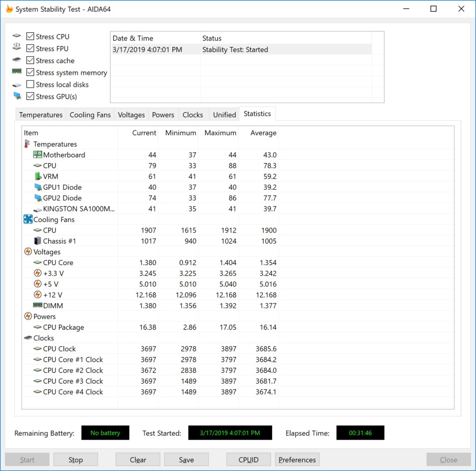The width and height of the screenshot is (476, 471).
Task: Open the CPUID panel
Action: click(248, 460)
